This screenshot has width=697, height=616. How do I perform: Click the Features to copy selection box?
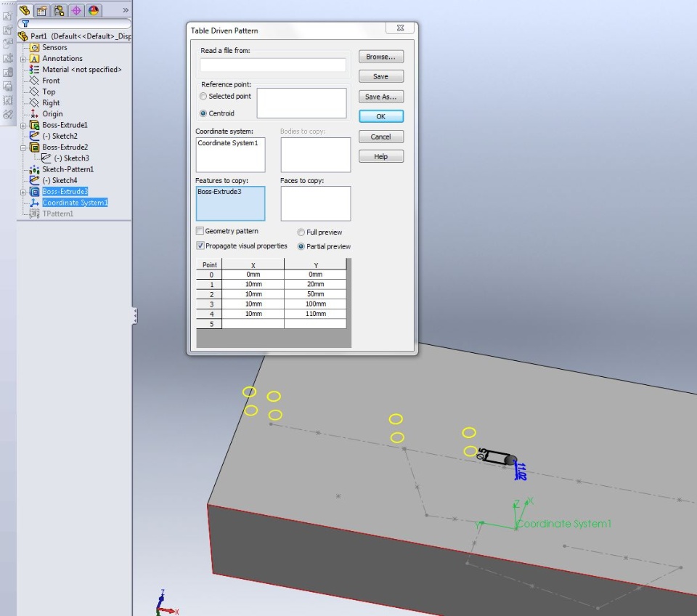click(230, 203)
